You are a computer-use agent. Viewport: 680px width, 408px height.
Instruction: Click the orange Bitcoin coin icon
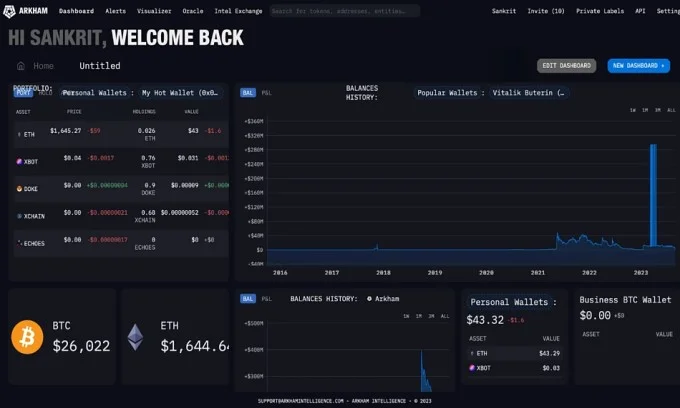tap(27, 337)
